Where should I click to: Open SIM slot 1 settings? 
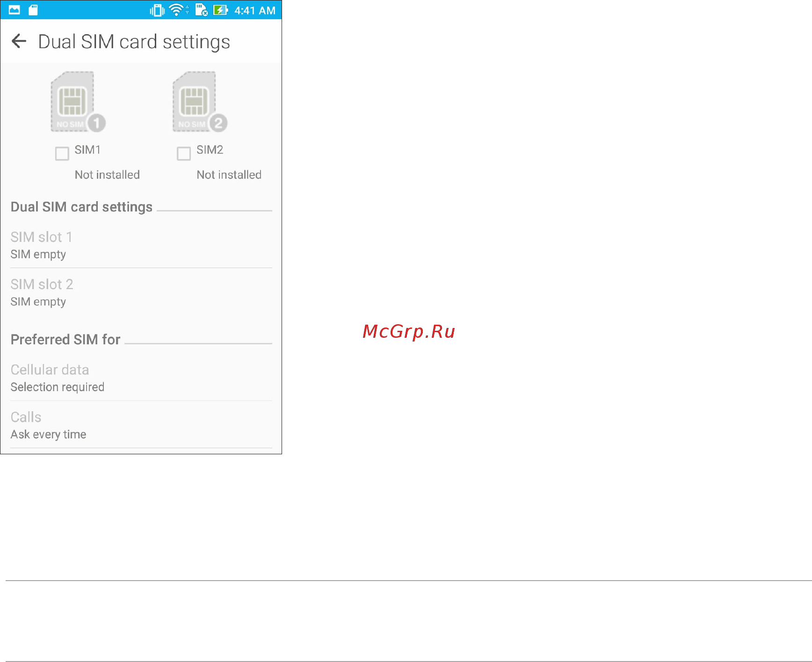(141, 245)
